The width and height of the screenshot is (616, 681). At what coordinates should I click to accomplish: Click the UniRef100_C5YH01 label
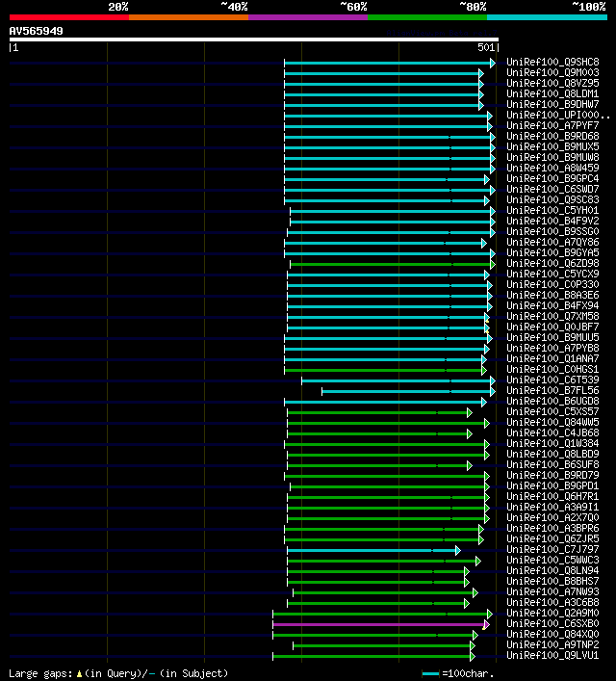click(552, 211)
